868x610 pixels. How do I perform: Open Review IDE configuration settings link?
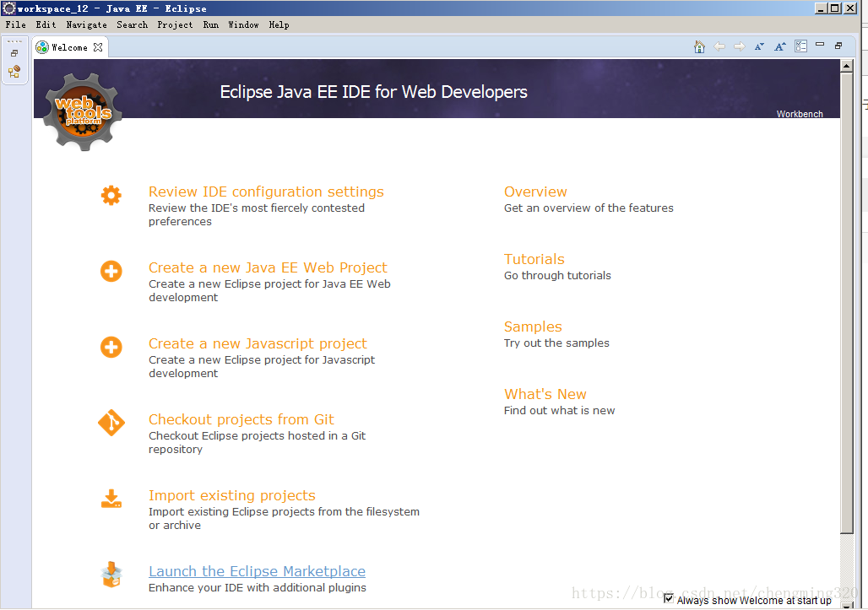pyautogui.click(x=266, y=192)
